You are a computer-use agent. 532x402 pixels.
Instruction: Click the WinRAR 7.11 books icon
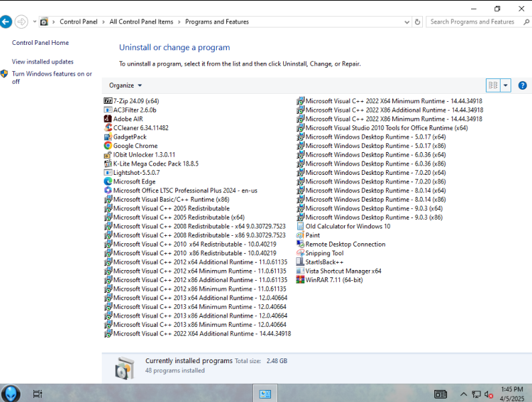pos(300,279)
